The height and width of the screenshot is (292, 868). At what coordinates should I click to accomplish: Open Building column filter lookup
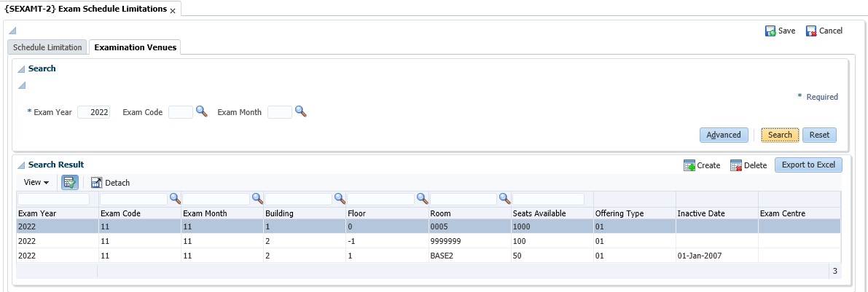pyautogui.click(x=340, y=198)
